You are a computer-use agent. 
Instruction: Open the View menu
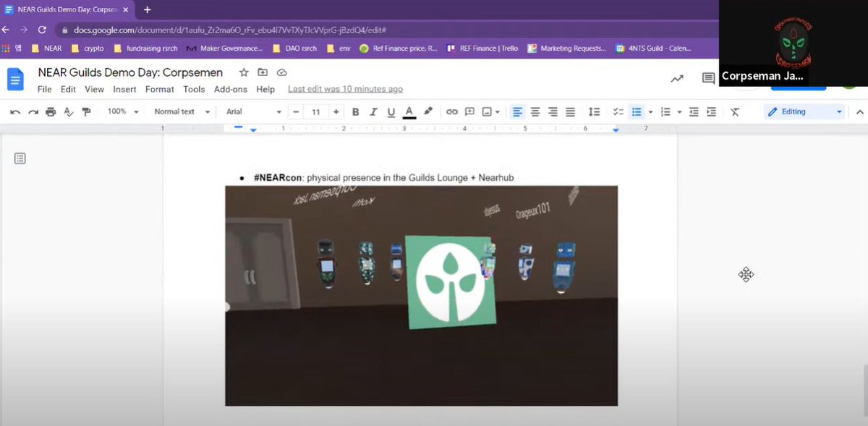click(94, 89)
